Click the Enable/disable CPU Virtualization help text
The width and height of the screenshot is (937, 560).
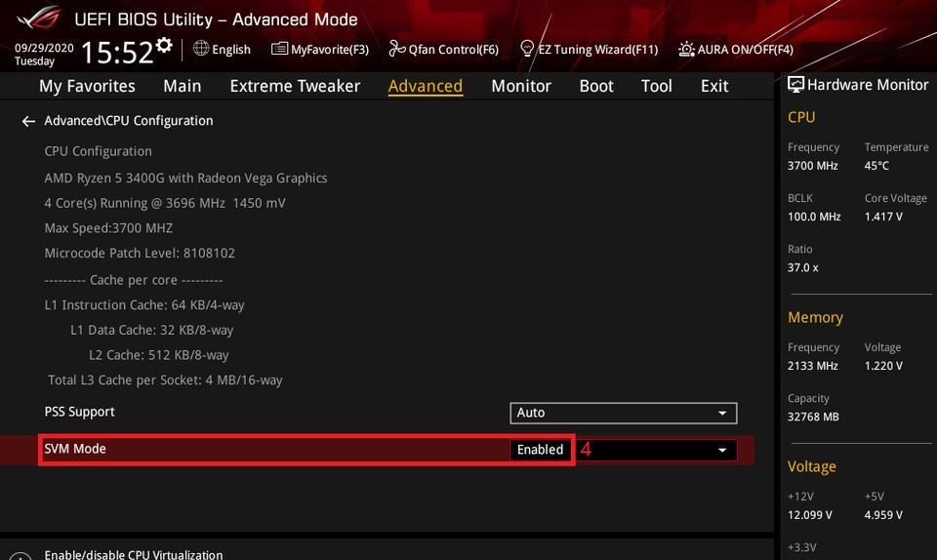pos(134,554)
